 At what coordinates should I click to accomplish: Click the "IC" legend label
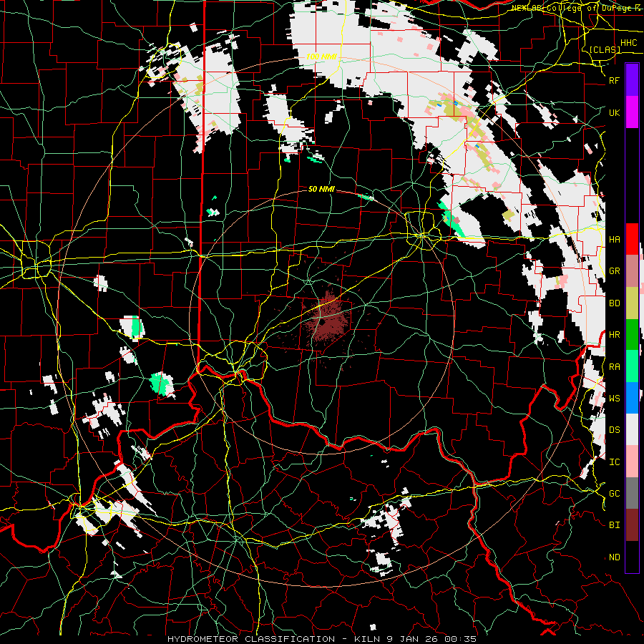614,462
